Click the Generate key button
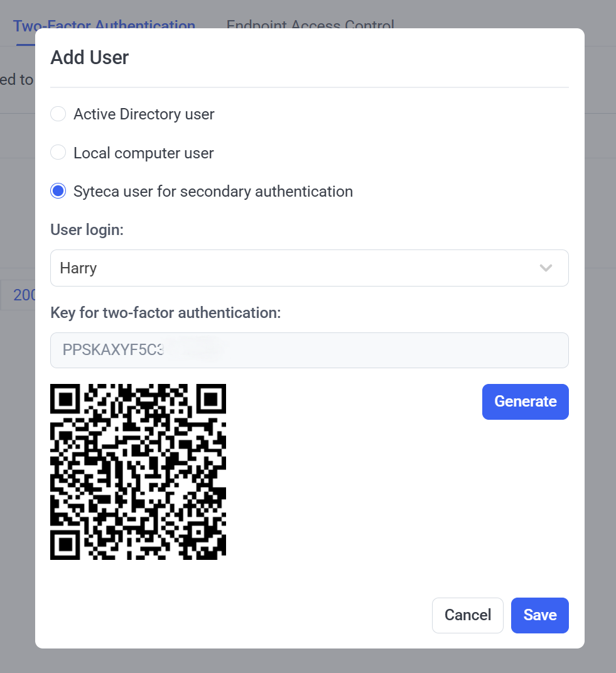 coord(525,402)
